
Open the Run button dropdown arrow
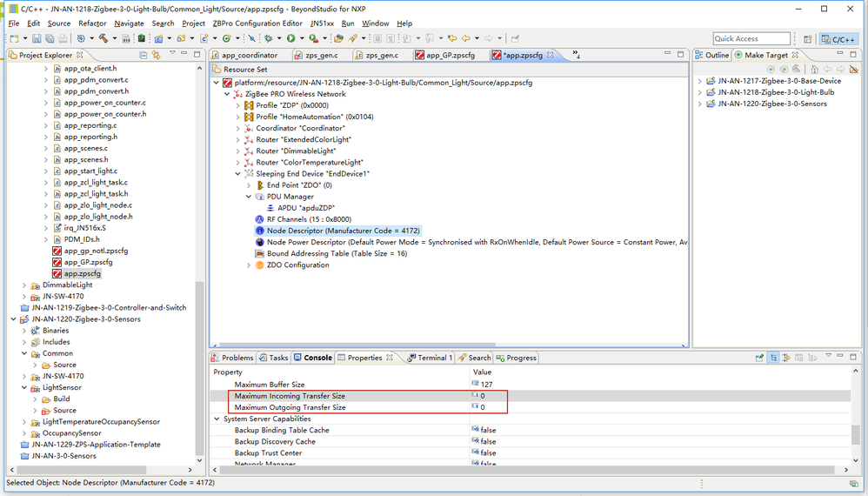click(x=302, y=39)
